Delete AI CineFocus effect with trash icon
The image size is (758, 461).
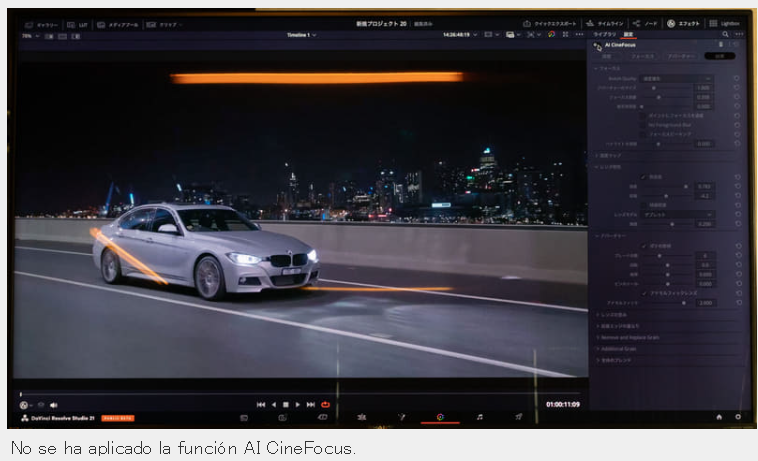[x=720, y=44]
